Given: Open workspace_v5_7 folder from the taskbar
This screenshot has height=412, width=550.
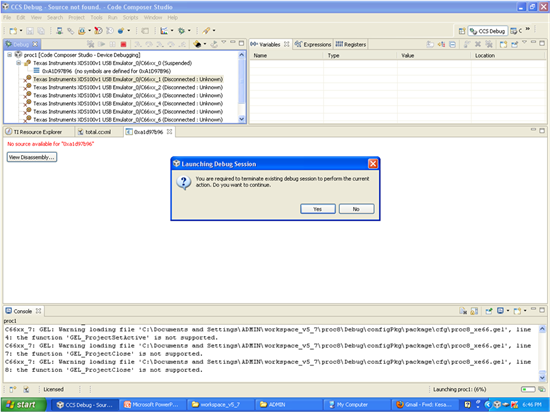Looking at the screenshot, I should click(x=220, y=405).
